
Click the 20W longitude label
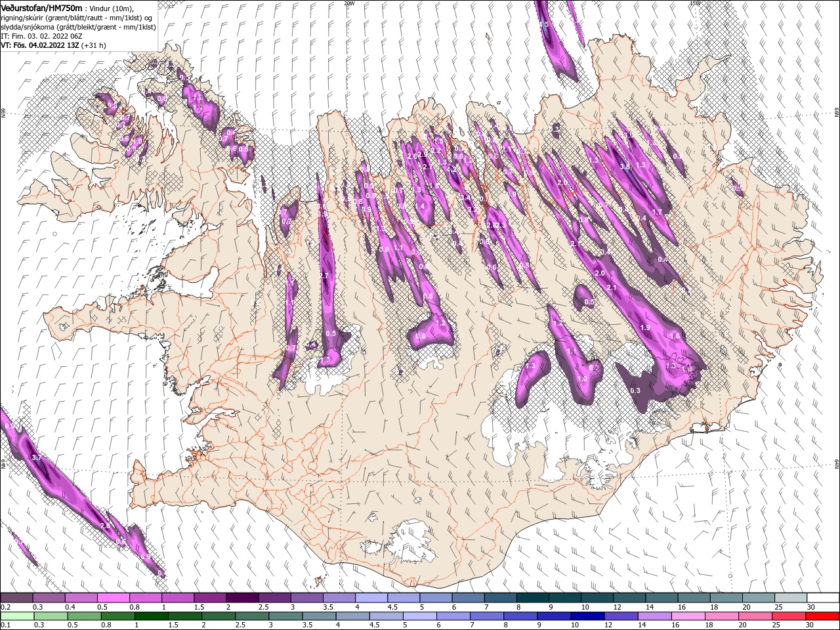pyautogui.click(x=349, y=3)
